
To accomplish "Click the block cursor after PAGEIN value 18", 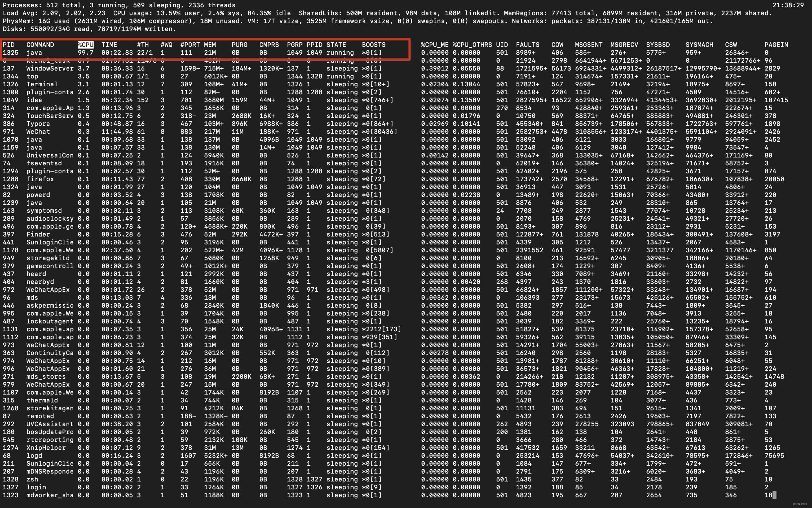I will (x=775, y=495).
